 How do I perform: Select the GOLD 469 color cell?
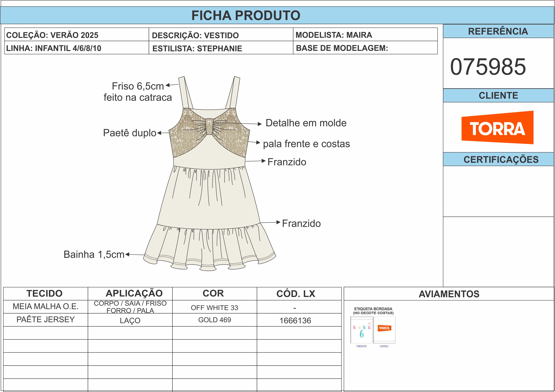(x=214, y=320)
